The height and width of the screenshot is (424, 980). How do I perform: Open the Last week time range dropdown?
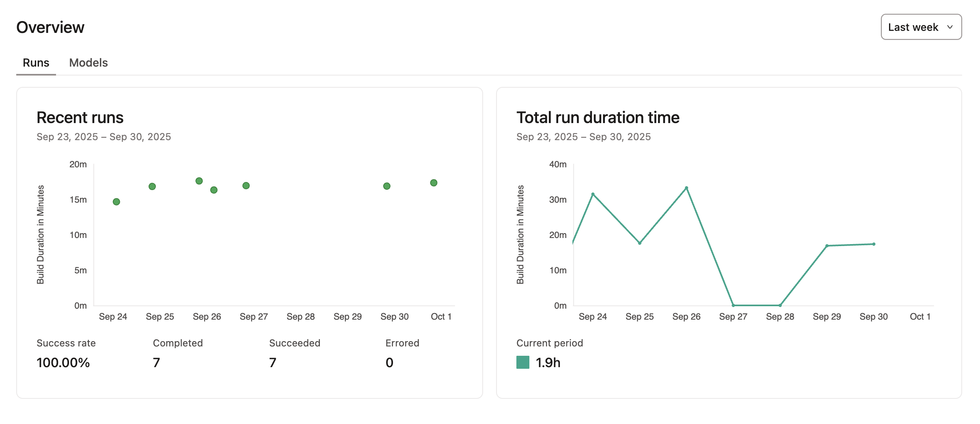(921, 27)
